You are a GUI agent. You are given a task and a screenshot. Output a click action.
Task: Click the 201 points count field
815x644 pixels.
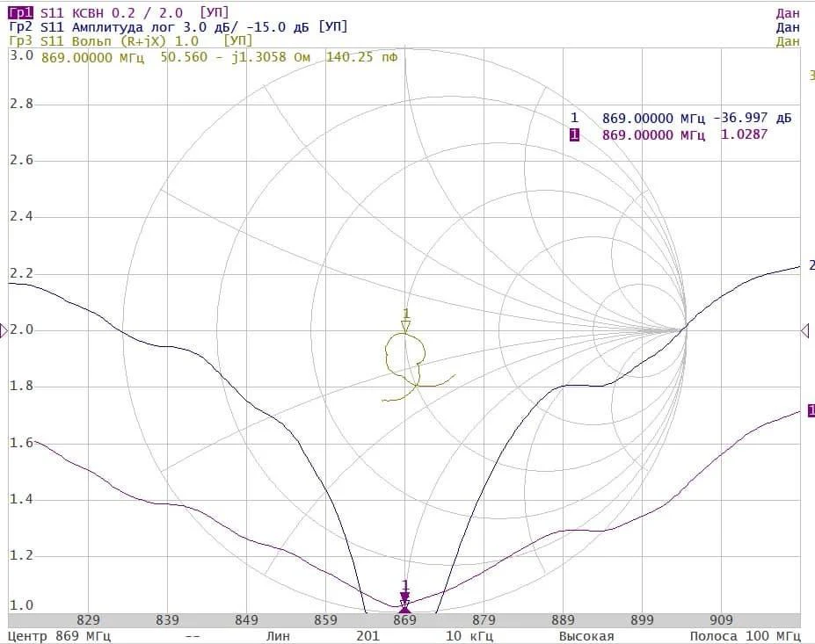tap(367, 636)
